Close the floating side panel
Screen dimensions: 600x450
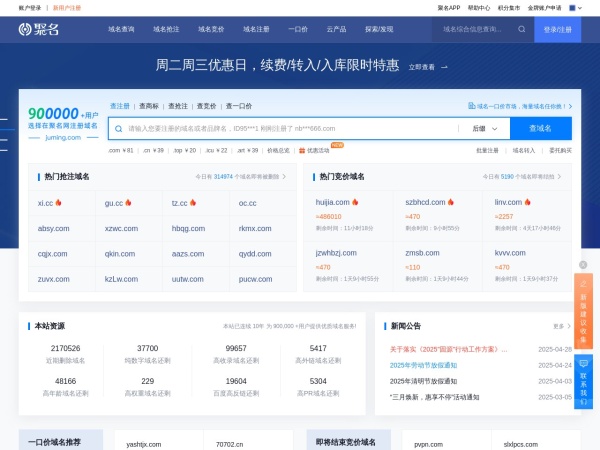(583, 265)
